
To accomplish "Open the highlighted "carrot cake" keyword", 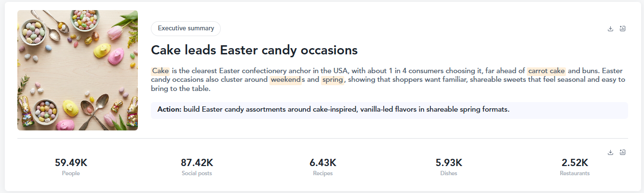I will [546, 71].
